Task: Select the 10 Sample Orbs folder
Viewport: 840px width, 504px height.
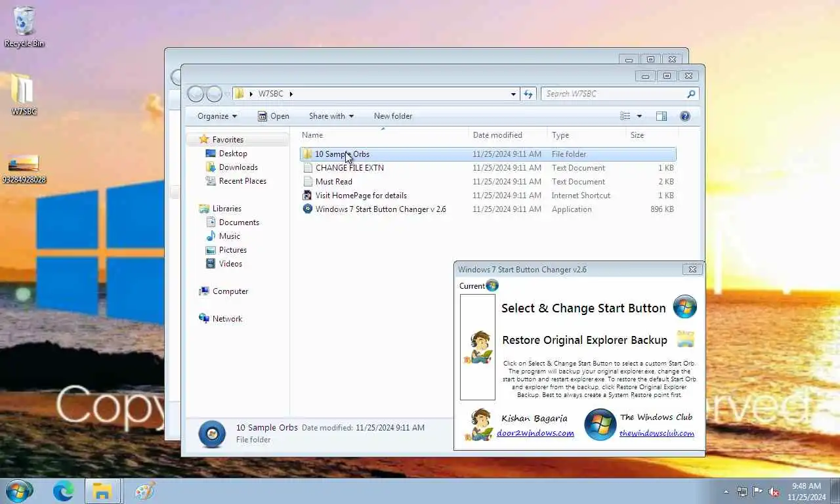Action: click(488, 154)
